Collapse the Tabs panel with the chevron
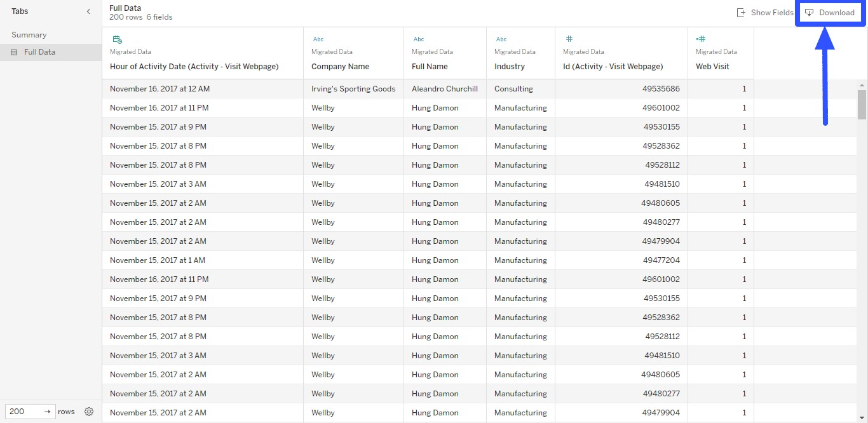Screen dimensions: 868x423 [x=88, y=11]
